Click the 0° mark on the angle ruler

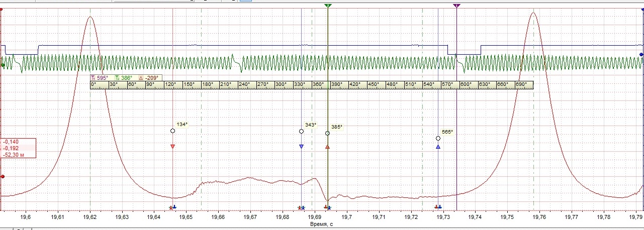pos(94,85)
